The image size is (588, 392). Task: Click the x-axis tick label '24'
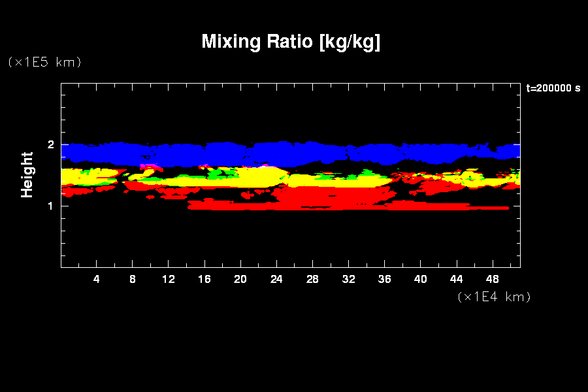[276, 279]
